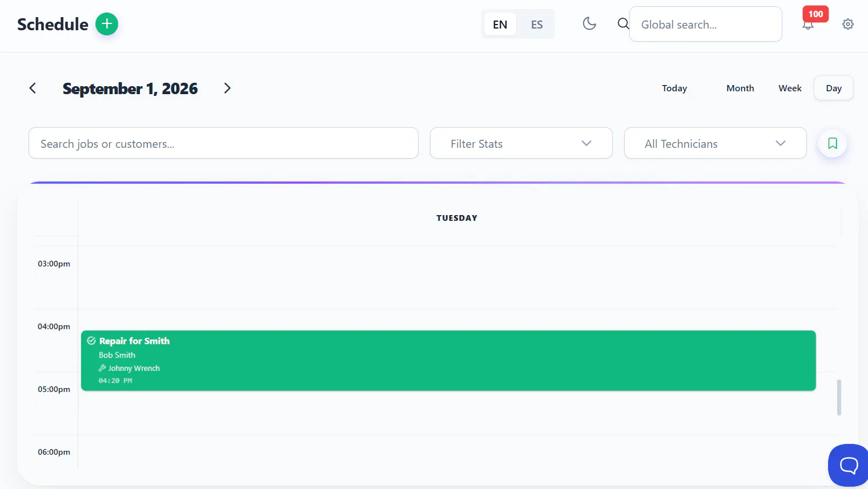Open the Filter Stats dropdown
The image size is (868, 489).
click(521, 143)
